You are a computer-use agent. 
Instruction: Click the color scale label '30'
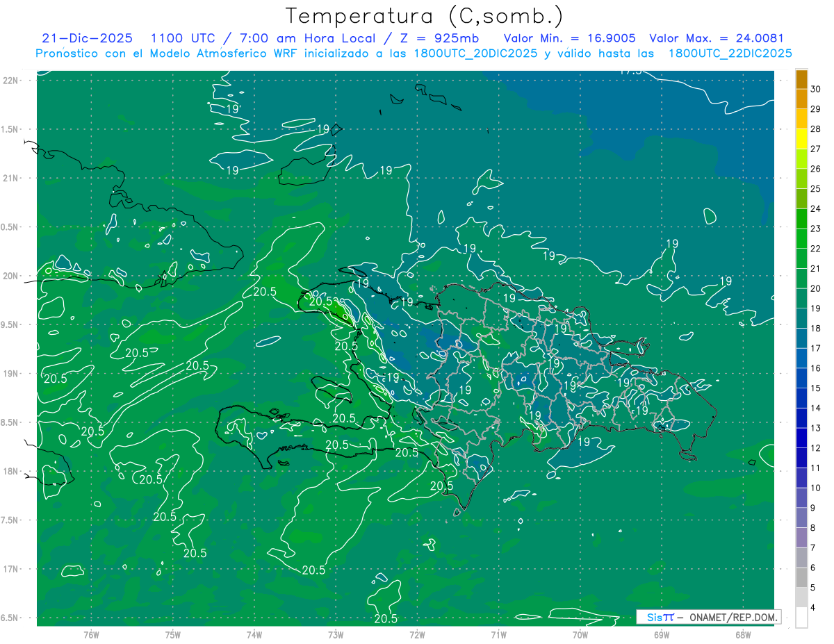(815, 89)
